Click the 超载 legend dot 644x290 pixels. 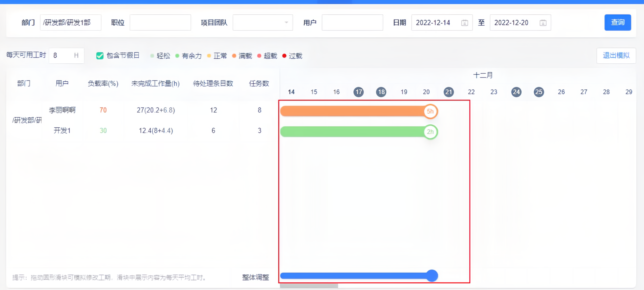tap(259, 56)
